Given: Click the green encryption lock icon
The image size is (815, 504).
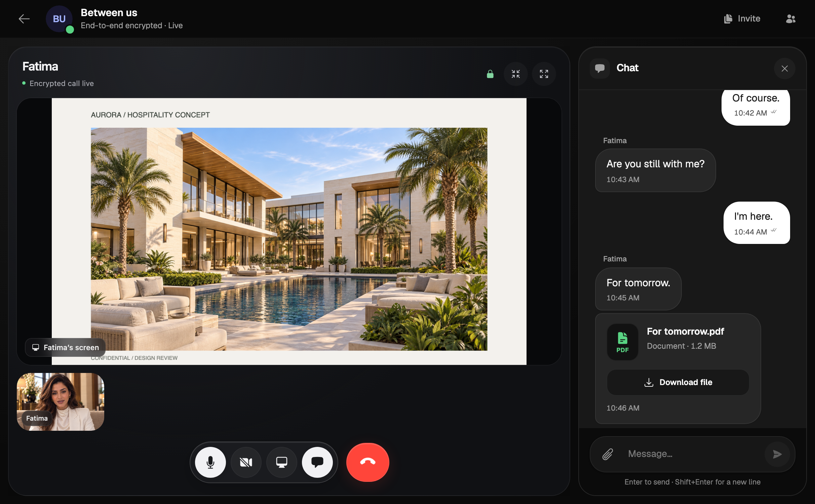Looking at the screenshot, I should click(490, 74).
